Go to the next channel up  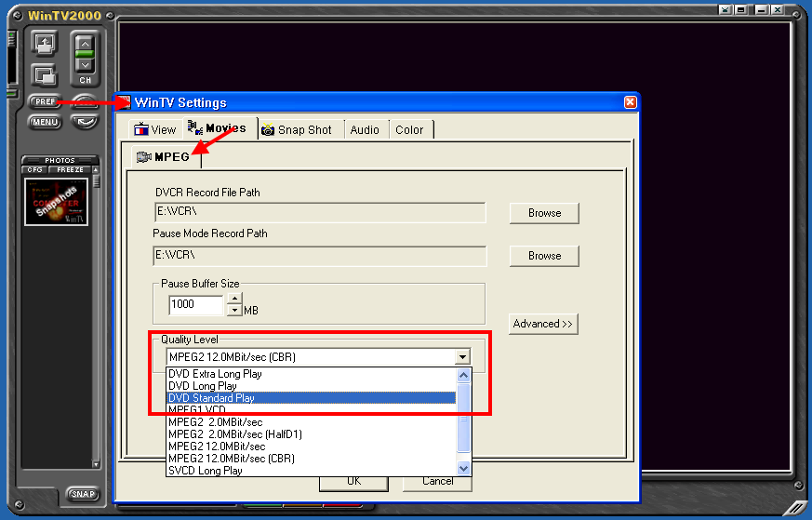85,44
